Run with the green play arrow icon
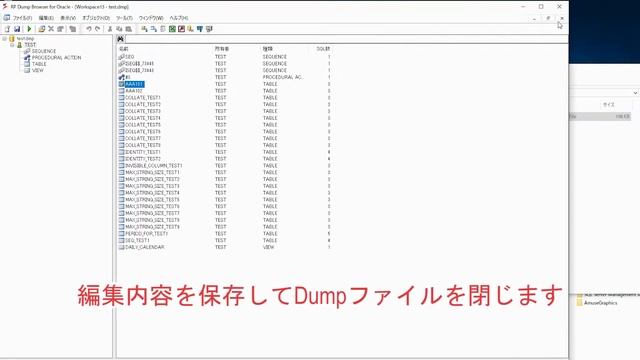640x360 pixels. (x=29, y=29)
